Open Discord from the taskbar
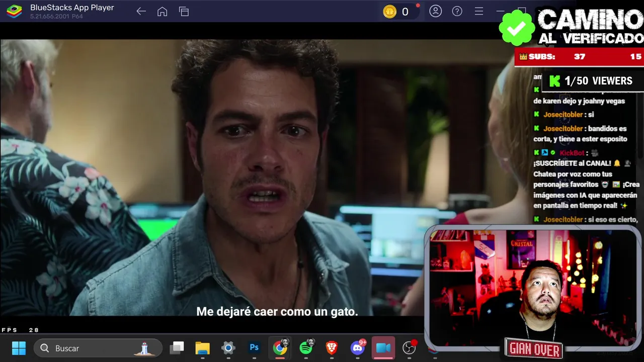This screenshot has width=644, height=362. (x=358, y=347)
